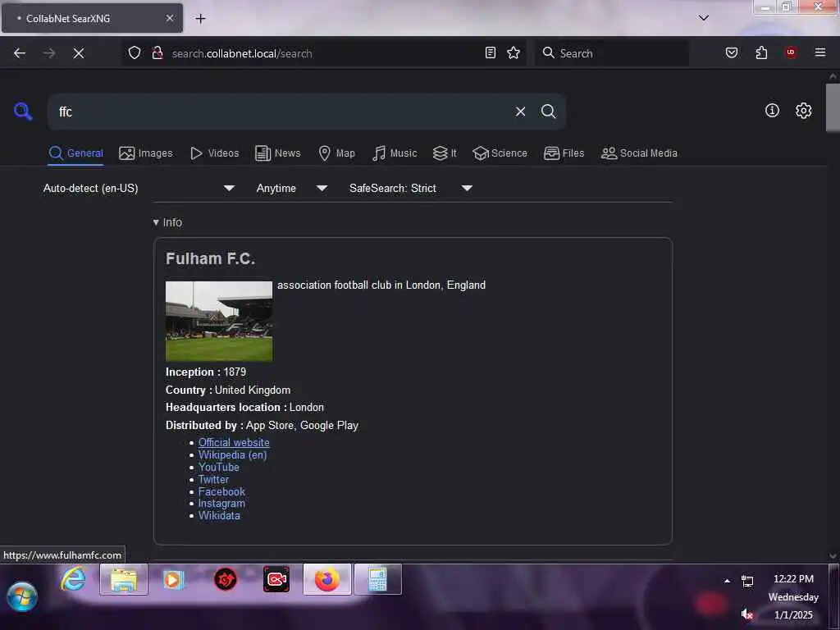This screenshot has height=630, width=840.
Task: Open the uBlock Origin extension
Action: (x=791, y=52)
